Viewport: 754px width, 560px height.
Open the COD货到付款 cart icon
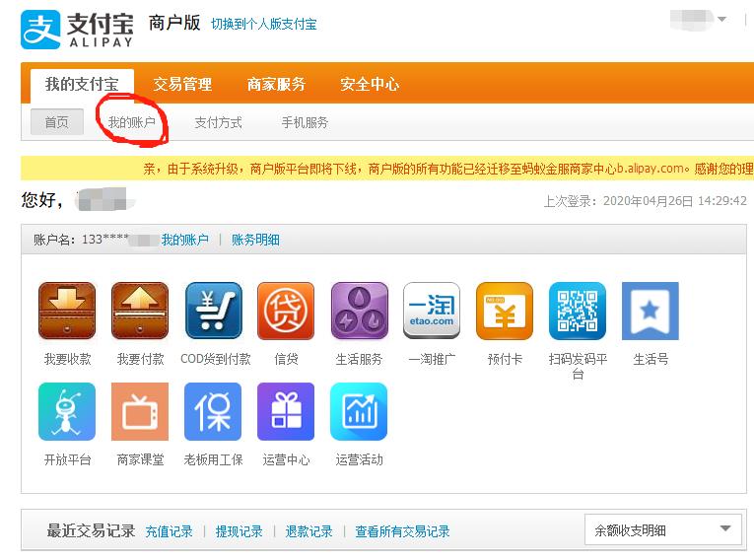pos(214,311)
